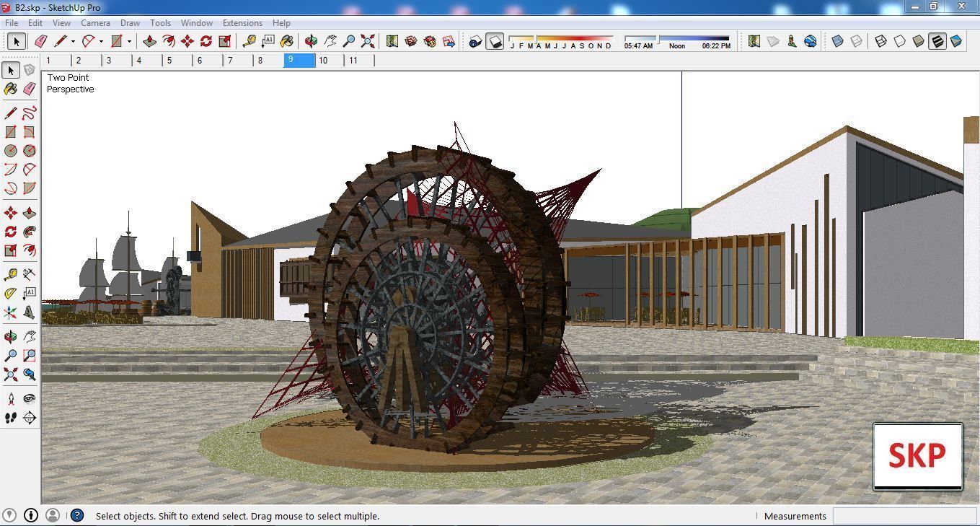
Task: Expand the Line tool dropdown arrow
Action: 72,41
